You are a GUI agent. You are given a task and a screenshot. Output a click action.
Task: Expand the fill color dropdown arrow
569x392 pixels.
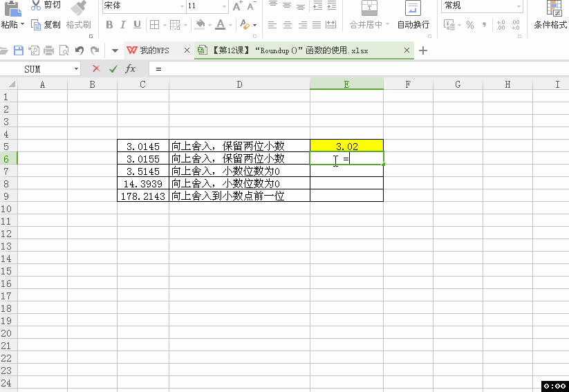point(209,25)
